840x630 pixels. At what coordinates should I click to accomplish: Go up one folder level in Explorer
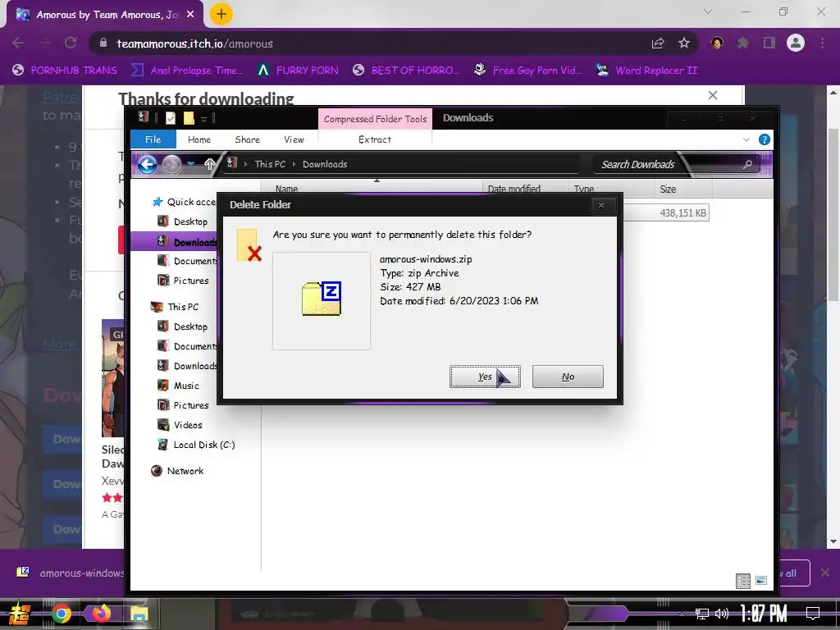210,164
